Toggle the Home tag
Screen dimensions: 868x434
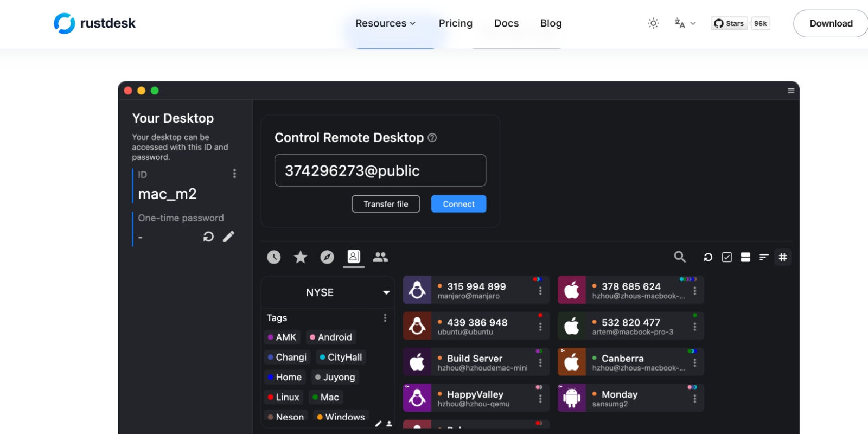pos(285,378)
